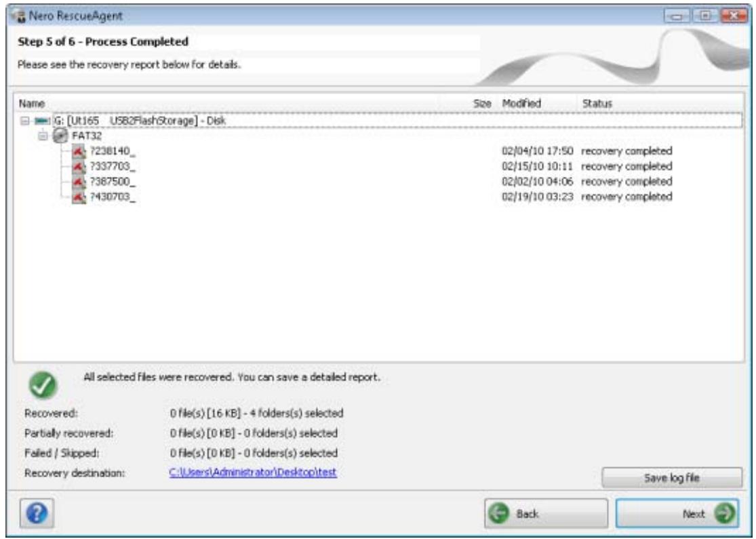Image resolution: width=756 pixels, height=539 pixels.
Task: Click the 'Recovery destination:' label
Action: click(75, 473)
